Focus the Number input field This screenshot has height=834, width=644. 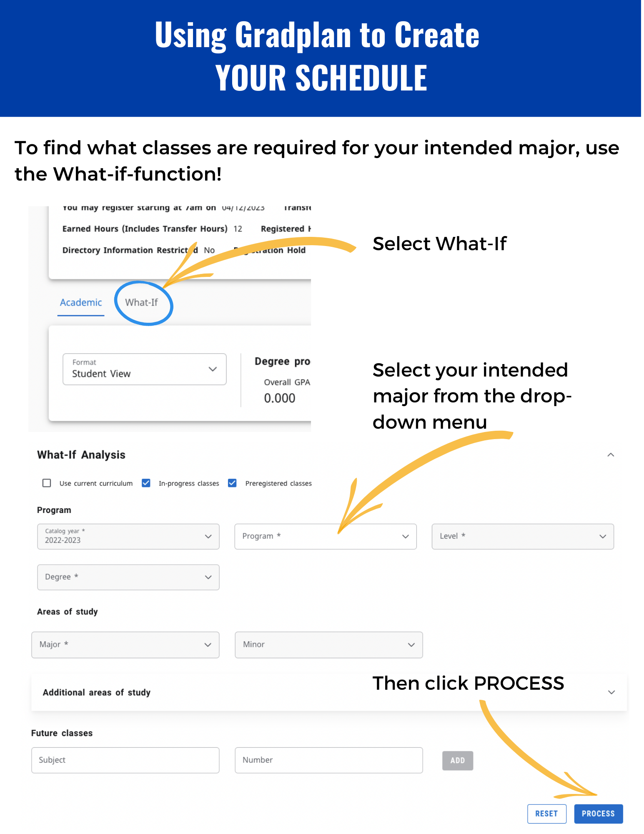(328, 760)
